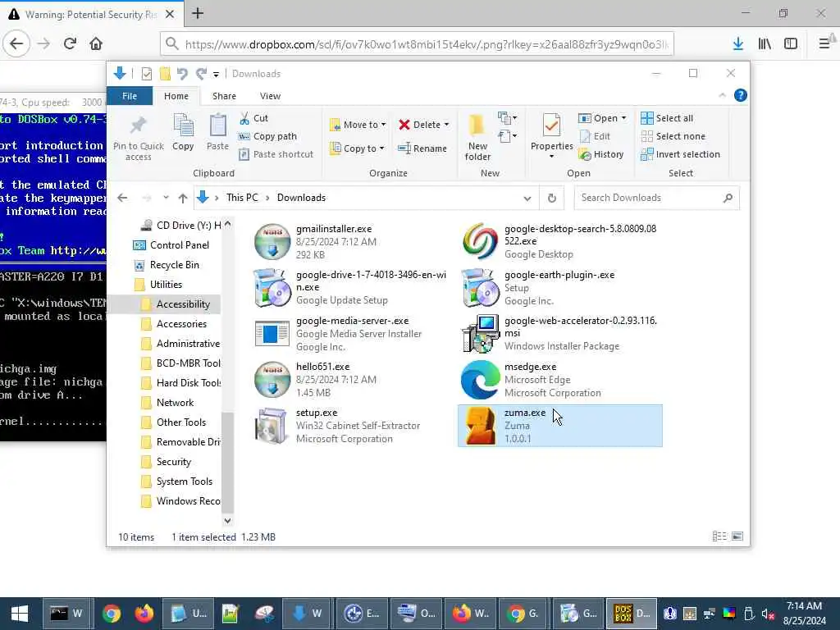Click Copy path in the ribbon
Viewport: 840px width, 630px height.
267,136
